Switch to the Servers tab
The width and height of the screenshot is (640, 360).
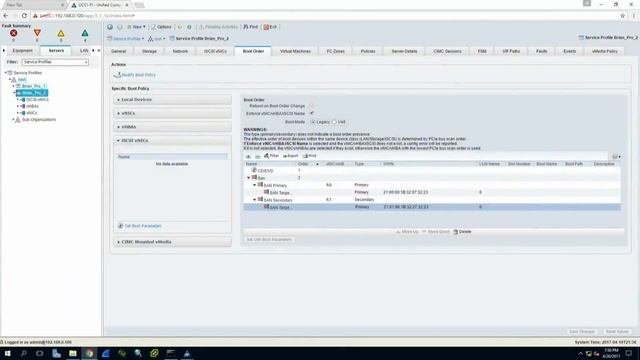coord(56,51)
